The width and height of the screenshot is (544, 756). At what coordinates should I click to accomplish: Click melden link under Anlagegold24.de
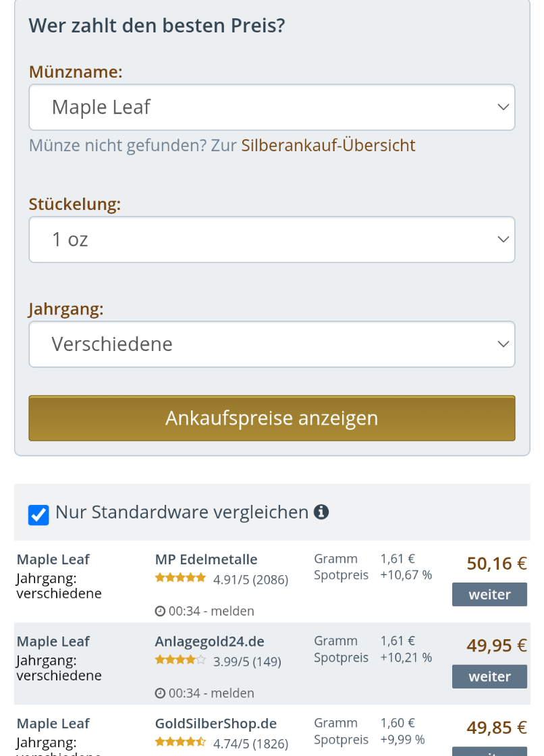(232, 693)
